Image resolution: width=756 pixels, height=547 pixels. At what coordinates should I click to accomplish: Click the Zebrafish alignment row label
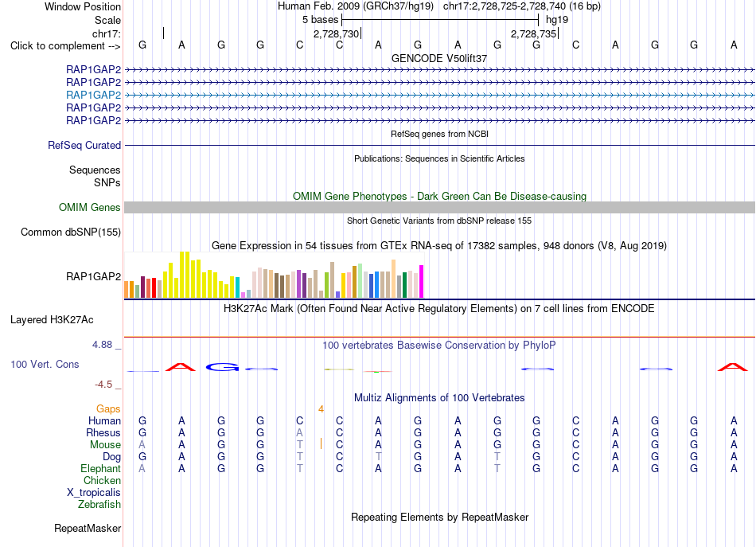pyautogui.click(x=99, y=505)
